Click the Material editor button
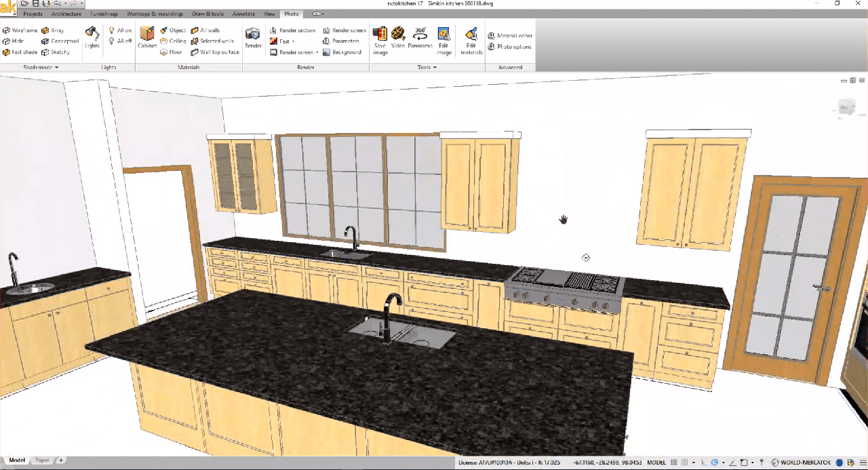This screenshot has width=868, height=470. [510, 36]
